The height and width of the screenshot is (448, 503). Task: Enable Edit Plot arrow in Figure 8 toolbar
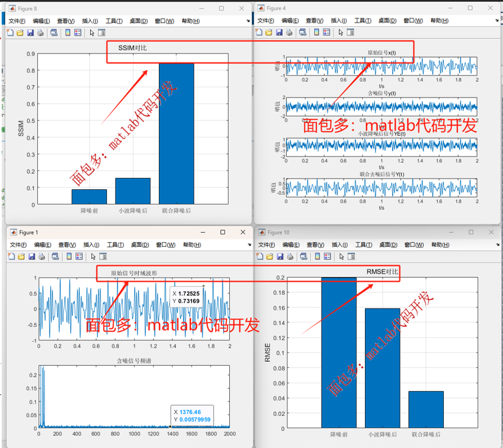92,33
